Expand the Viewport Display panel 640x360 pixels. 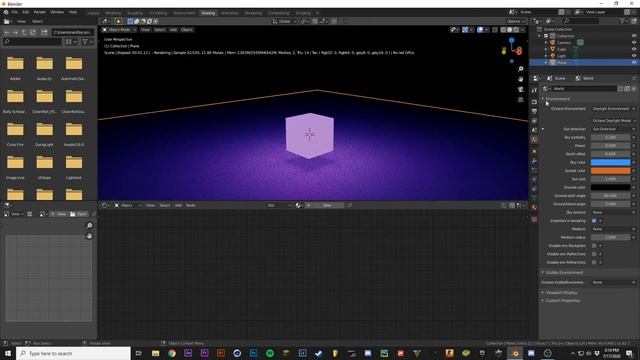click(x=561, y=293)
